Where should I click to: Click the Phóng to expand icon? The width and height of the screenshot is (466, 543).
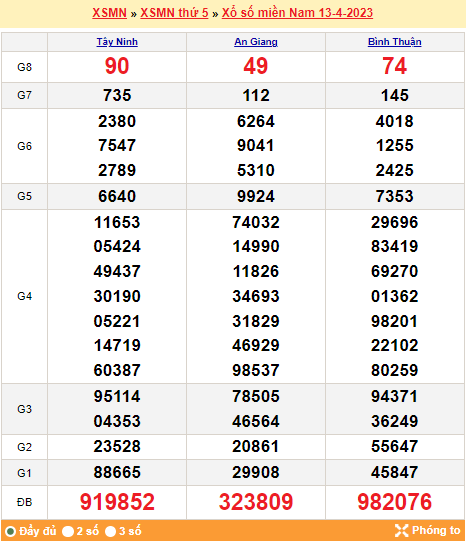tap(401, 530)
